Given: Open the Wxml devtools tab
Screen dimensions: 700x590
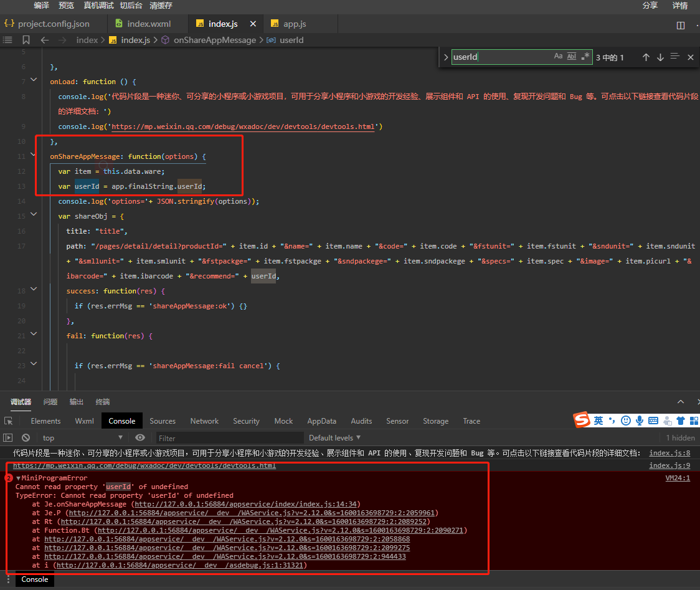Looking at the screenshot, I should tap(84, 421).
